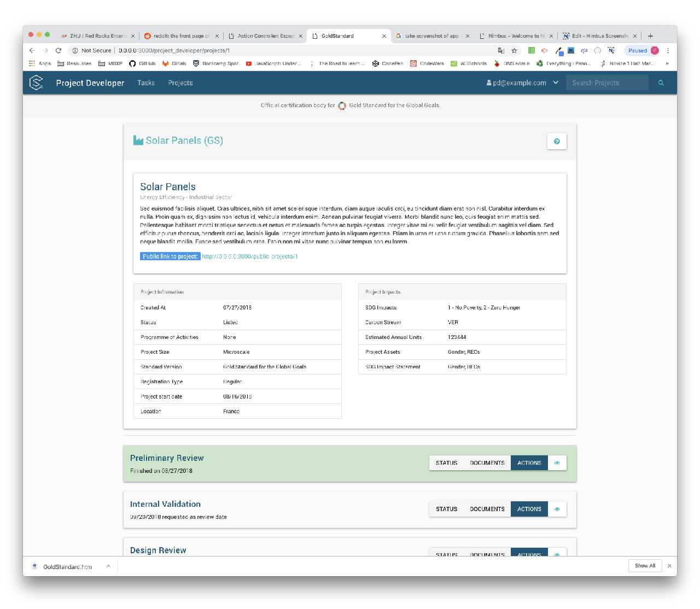Open the public project link URL

pos(250,256)
